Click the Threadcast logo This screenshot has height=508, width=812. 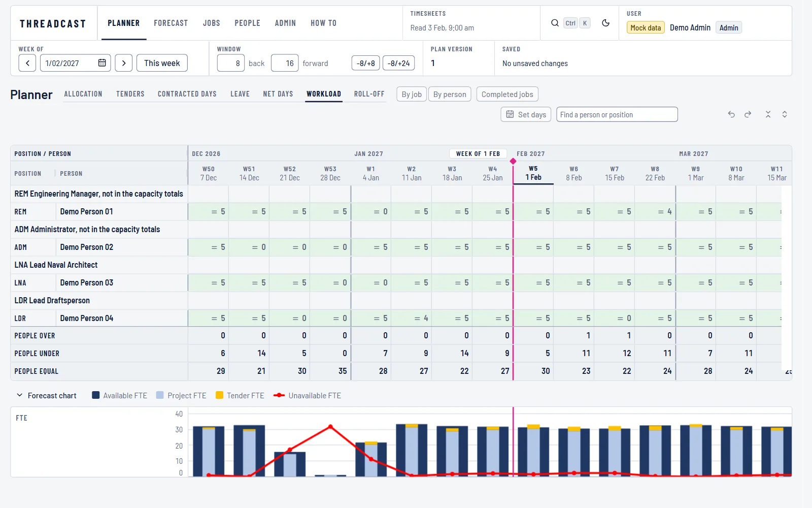(53, 23)
